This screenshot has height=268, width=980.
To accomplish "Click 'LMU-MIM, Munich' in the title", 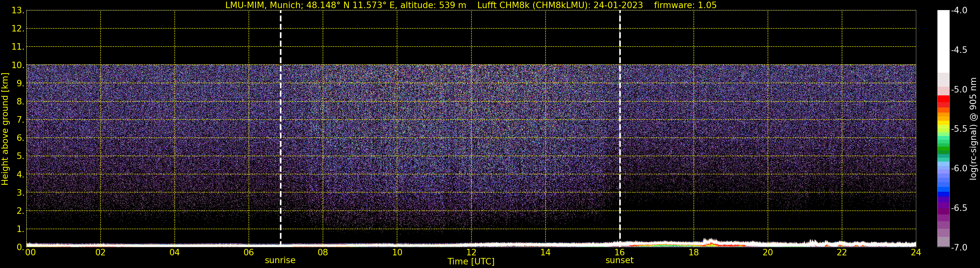I will [264, 5].
